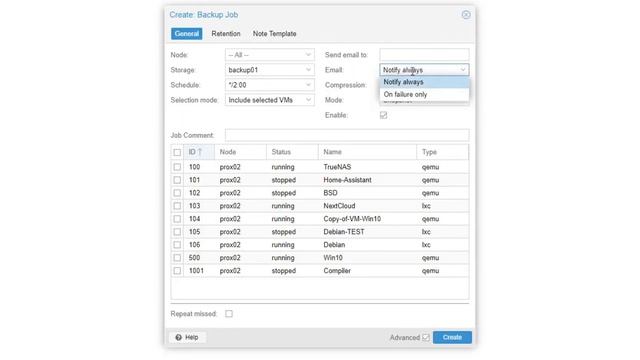Check the box for 106 Debian
This screenshot has width=640, height=360.
(177, 245)
